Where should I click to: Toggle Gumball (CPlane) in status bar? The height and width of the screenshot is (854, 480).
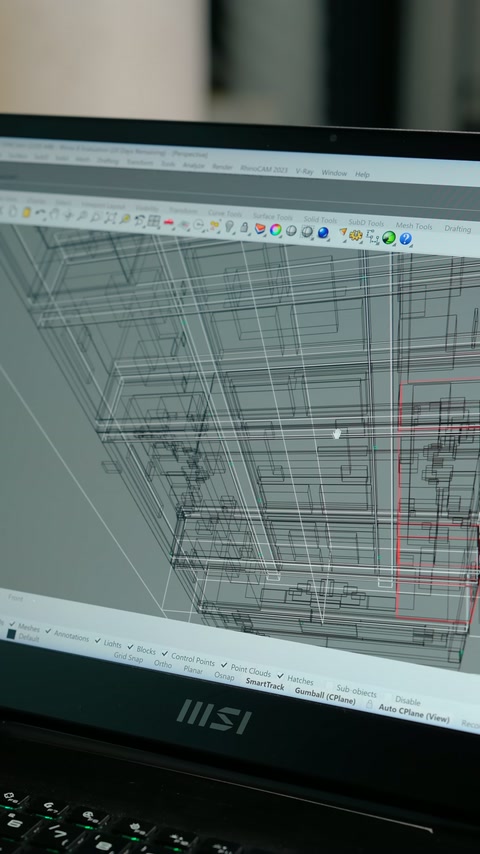pos(325,696)
